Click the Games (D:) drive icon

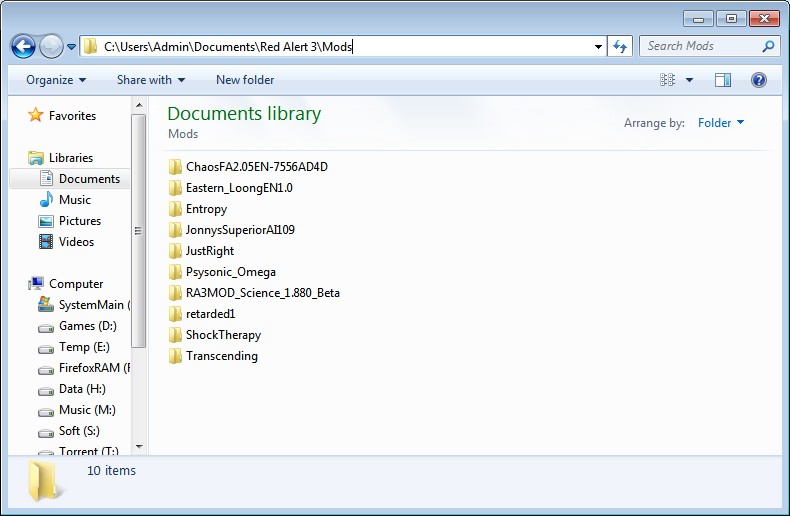(46, 329)
